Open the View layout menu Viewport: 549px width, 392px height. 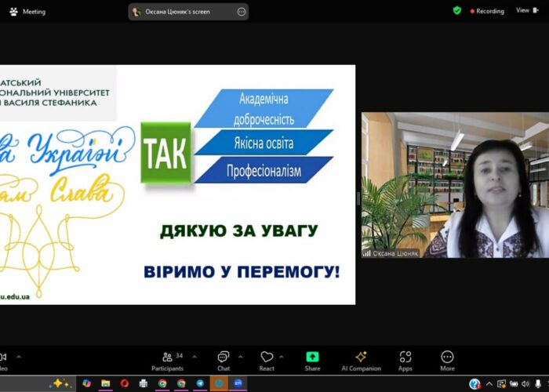525,11
